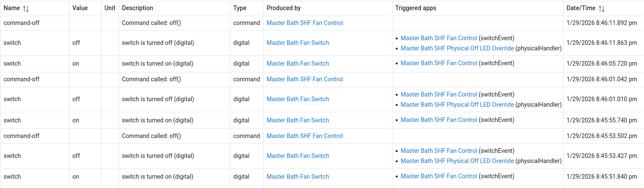Sort events by the Name column arrows

(26, 8)
